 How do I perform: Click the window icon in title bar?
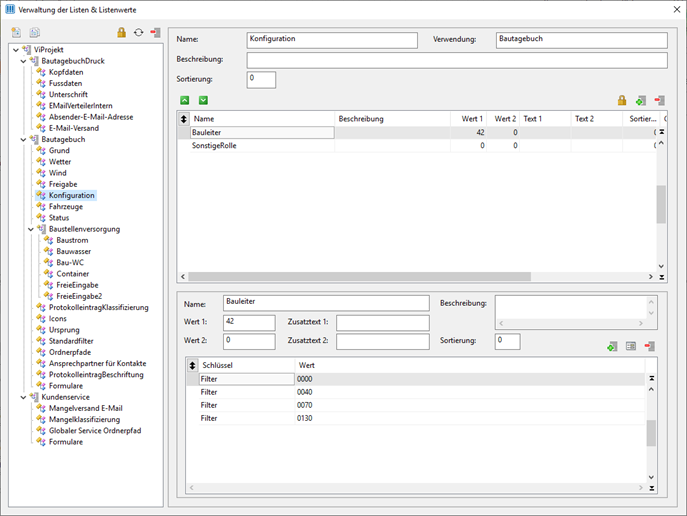(x=10, y=9)
